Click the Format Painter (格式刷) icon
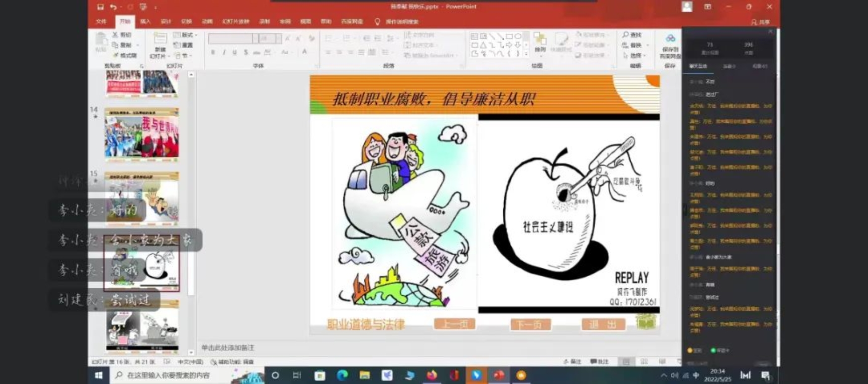This screenshot has height=384, width=868. 115,55
